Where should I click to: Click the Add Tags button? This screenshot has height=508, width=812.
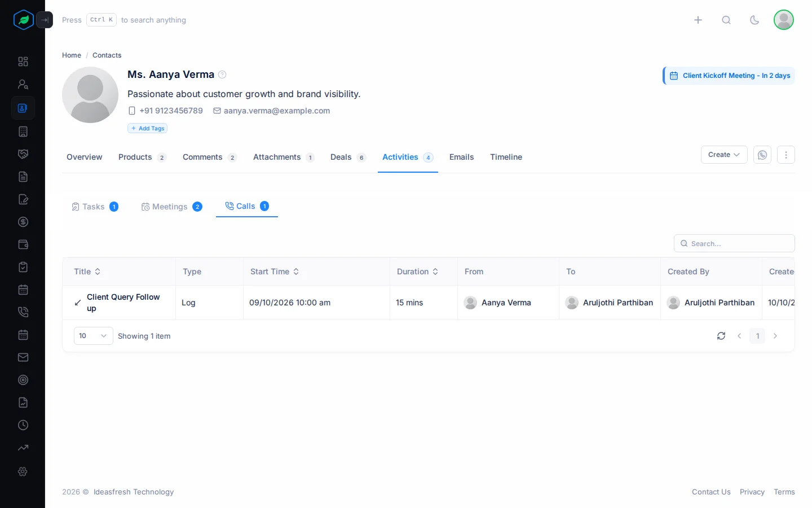coord(148,128)
